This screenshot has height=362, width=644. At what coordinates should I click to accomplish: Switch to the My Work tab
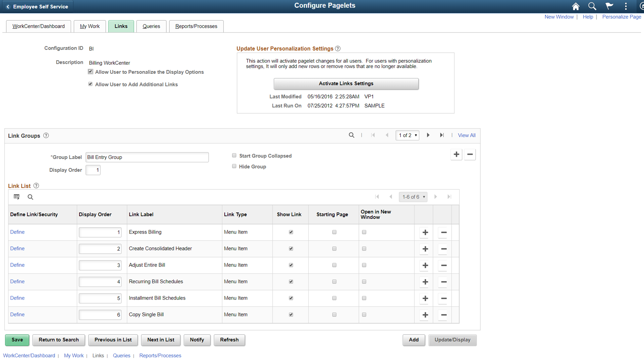pos(90,26)
